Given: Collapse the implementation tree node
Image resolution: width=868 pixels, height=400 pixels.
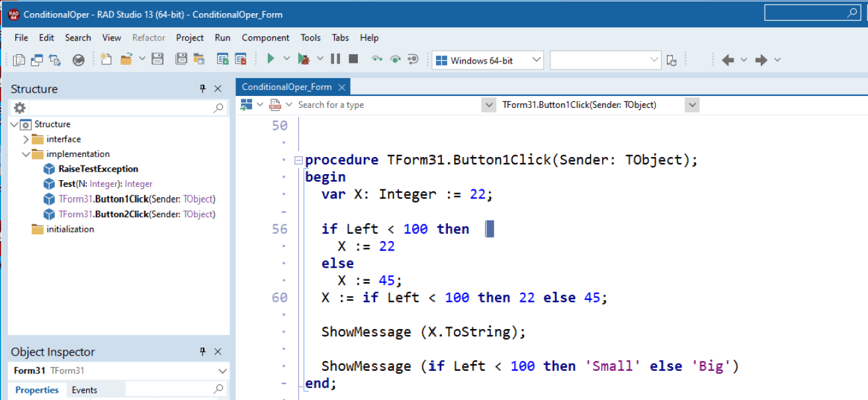Looking at the screenshot, I should 26,154.
